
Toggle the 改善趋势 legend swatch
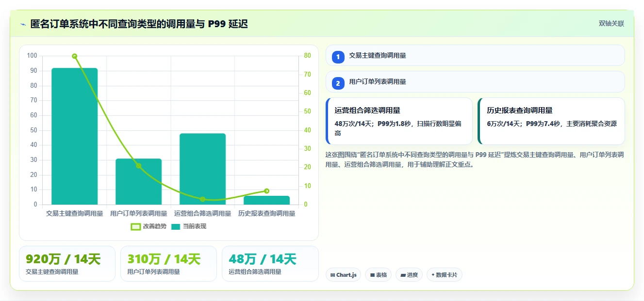136,226
